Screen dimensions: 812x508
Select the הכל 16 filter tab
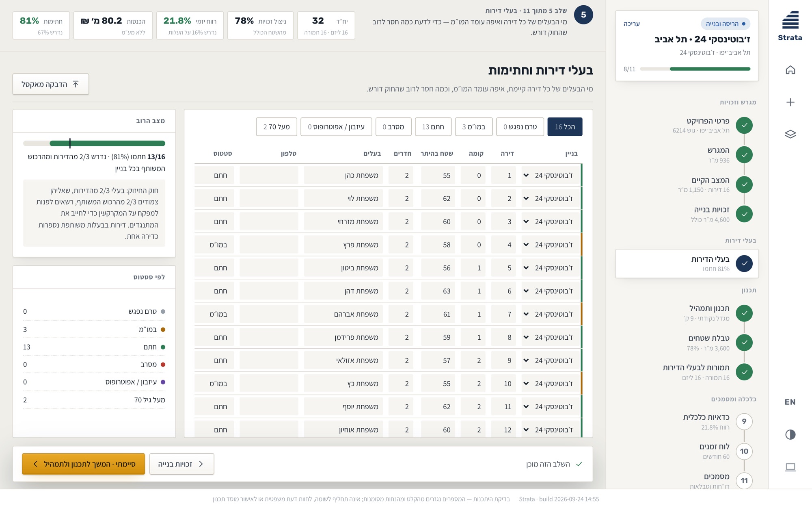565,127
